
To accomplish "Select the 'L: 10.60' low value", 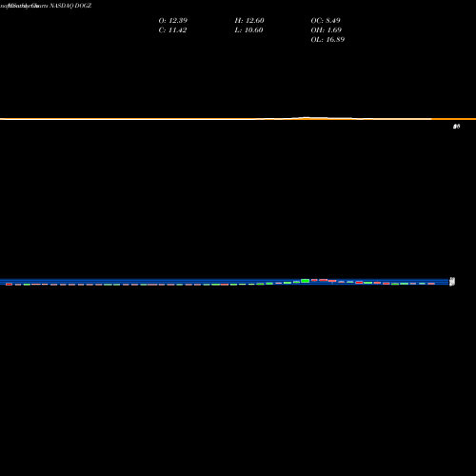I will [x=248, y=30].
